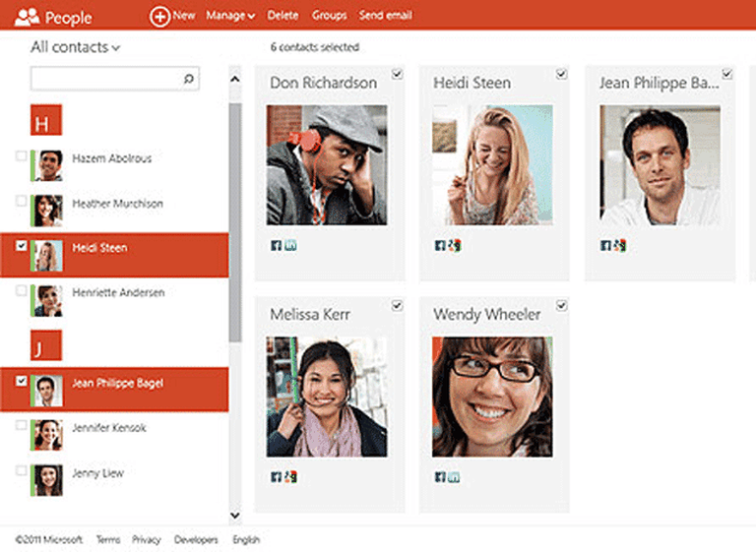This screenshot has height=552, width=756.
Task: Open the Privacy footer link
Action: point(146,539)
